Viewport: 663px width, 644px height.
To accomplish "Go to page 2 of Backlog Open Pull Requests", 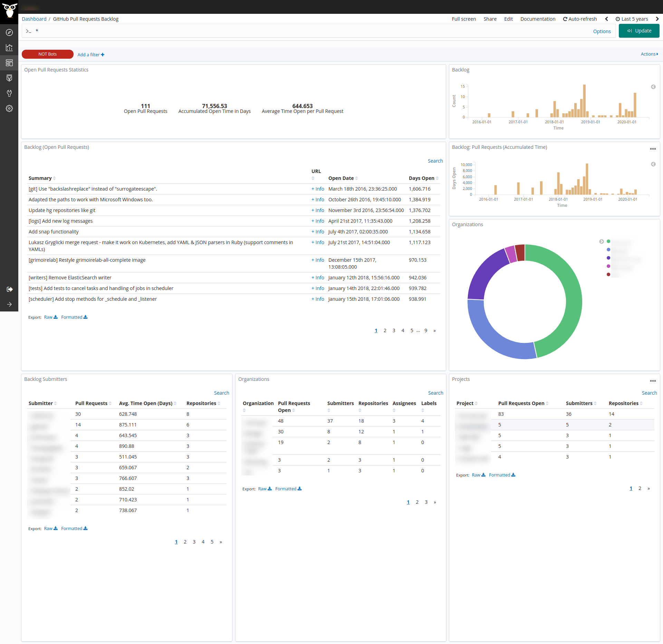I will point(385,330).
